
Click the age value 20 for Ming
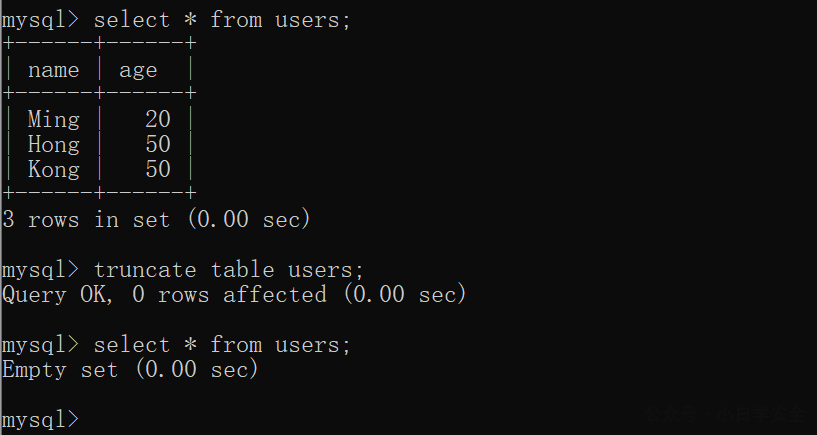(x=158, y=119)
